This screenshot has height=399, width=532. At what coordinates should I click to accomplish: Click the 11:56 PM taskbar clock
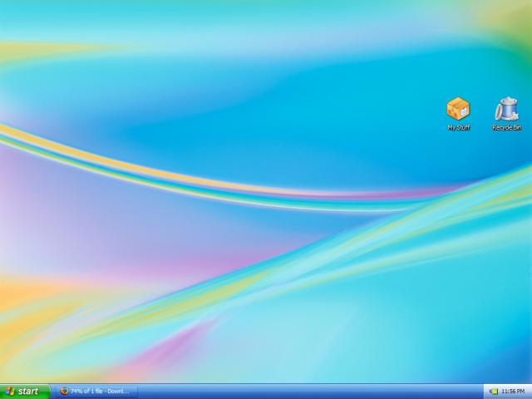[x=513, y=392]
